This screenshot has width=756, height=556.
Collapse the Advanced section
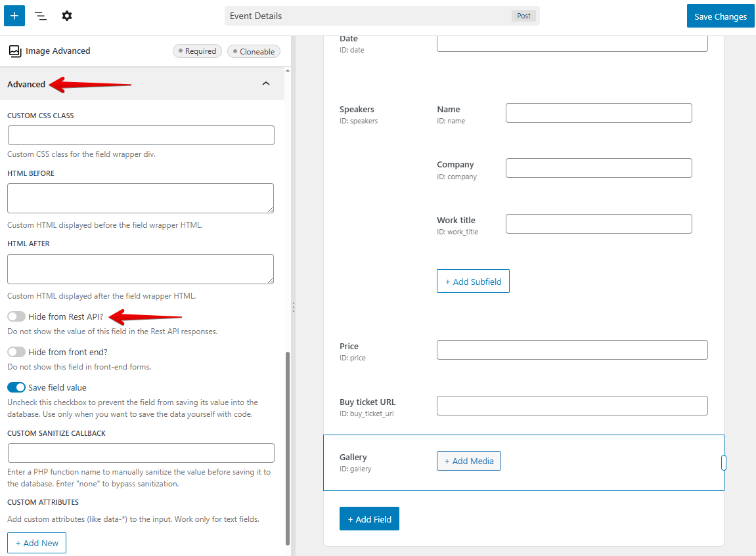click(266, 83)
